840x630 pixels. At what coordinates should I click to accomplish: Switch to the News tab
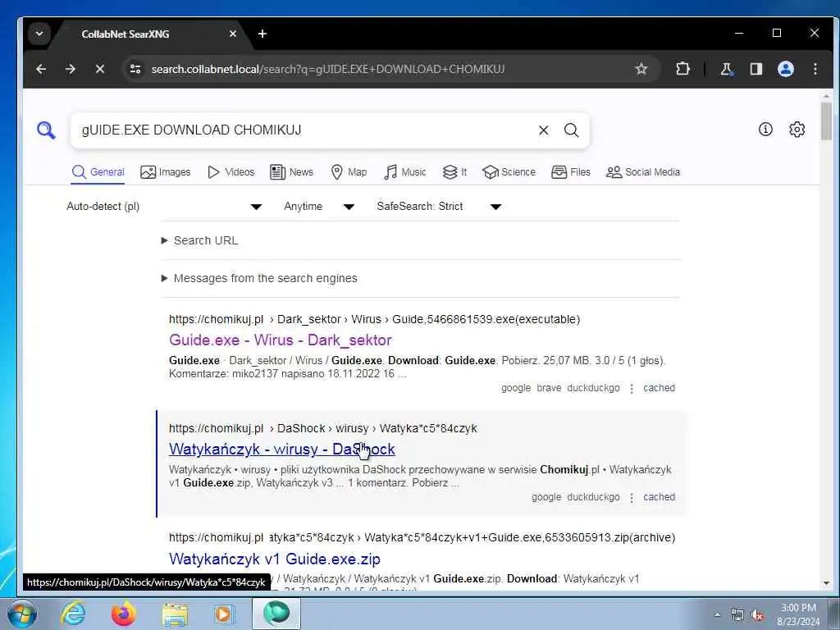pos(291,172)
